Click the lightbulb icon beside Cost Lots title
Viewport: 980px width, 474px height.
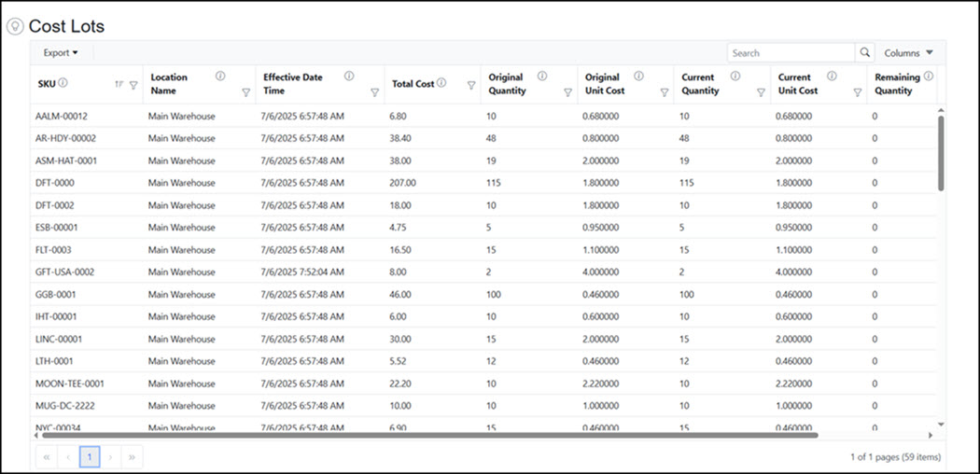(x=15, y=27)
